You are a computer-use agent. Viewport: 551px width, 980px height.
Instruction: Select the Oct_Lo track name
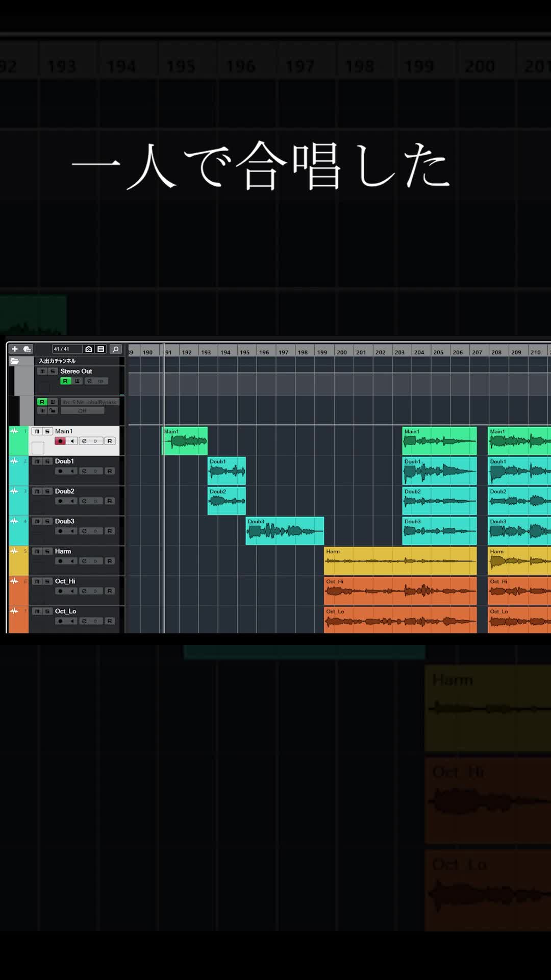pos(66,611)
